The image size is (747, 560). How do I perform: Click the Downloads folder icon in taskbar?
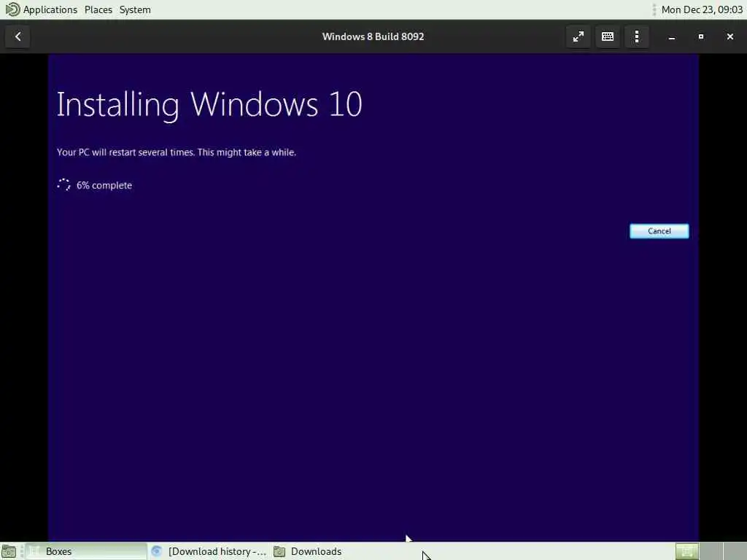279,551
